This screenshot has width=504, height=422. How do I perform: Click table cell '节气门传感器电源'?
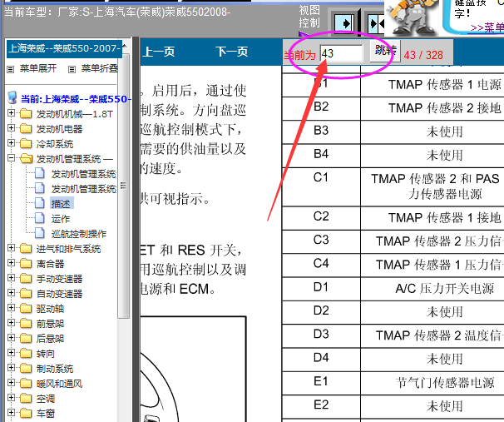pos(445,383)
